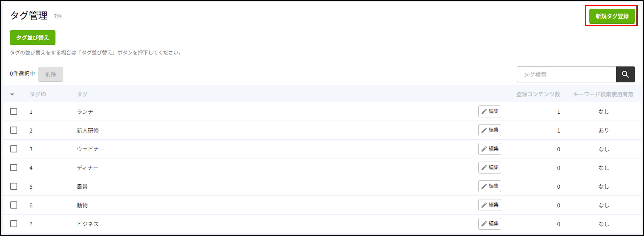Click the 登録コンテンツ数 column header
644x236 pixels.
538,94
